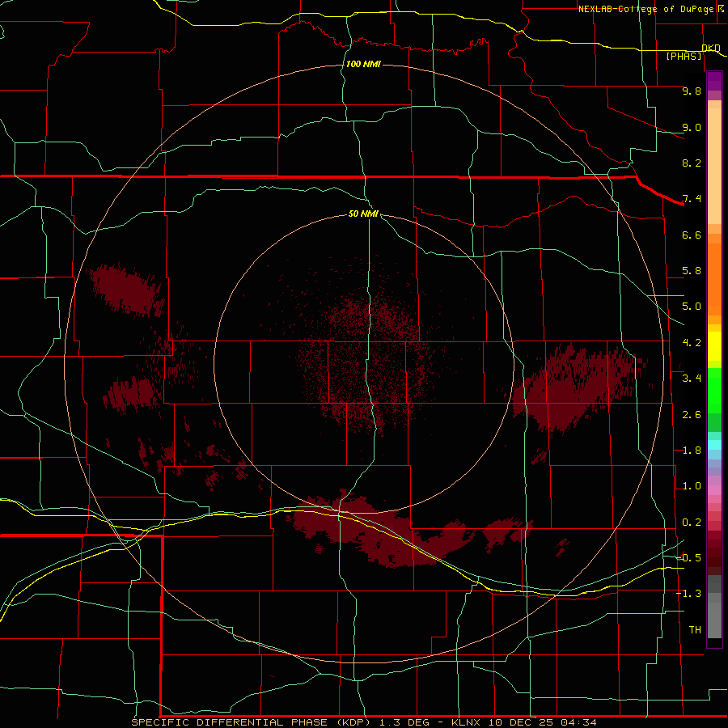The width and height of the screenshot is (728, 728).
Task: Click the 3.4 value on color scale
Action: [x=692, y=379]
